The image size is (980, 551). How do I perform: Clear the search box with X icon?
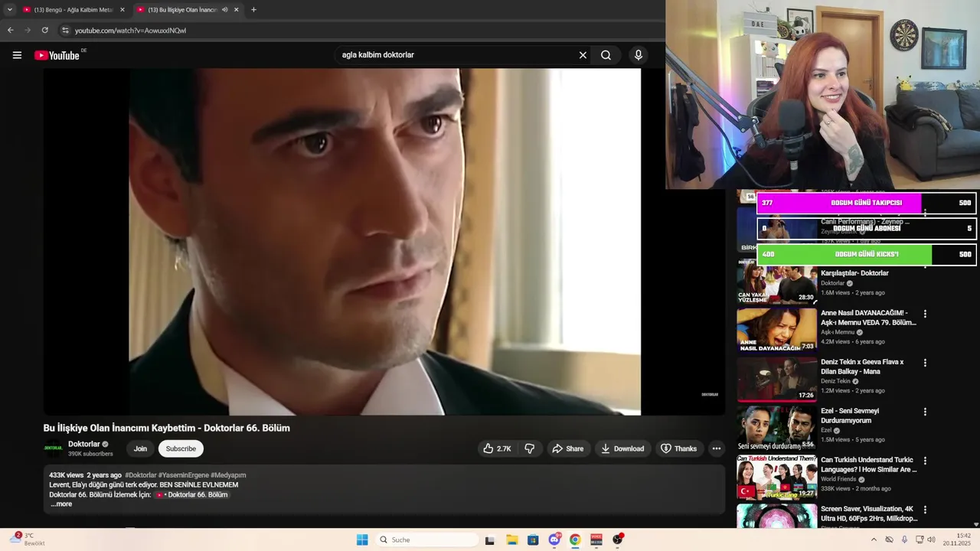point(583,55)
